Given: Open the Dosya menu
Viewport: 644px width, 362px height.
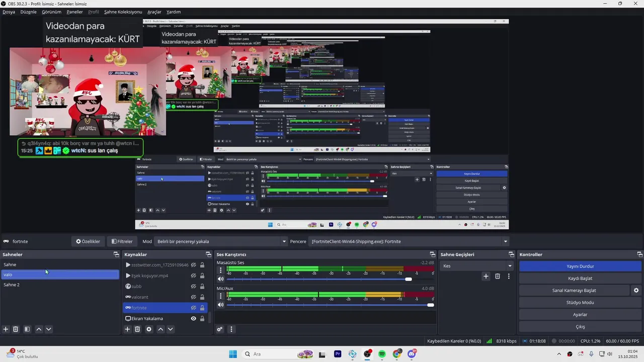Looking at the screenshot, I should pyautogui.click(x=9, y=12).
